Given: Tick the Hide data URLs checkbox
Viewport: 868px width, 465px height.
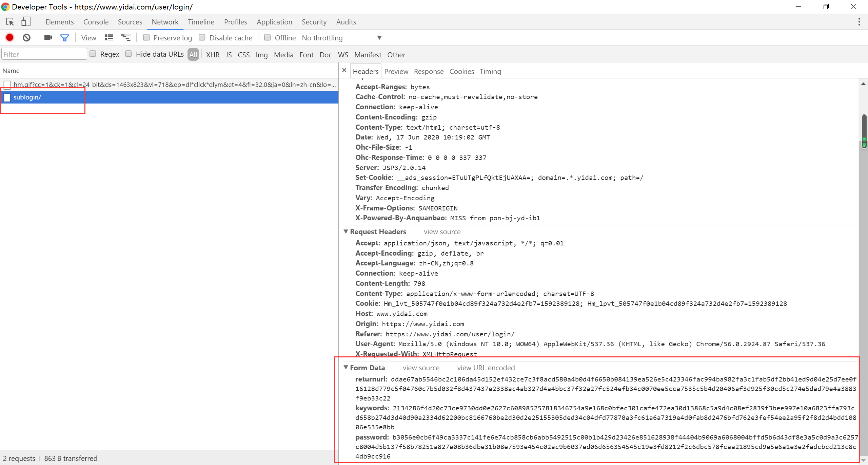Looking at the screenshot, I should 129,54.
